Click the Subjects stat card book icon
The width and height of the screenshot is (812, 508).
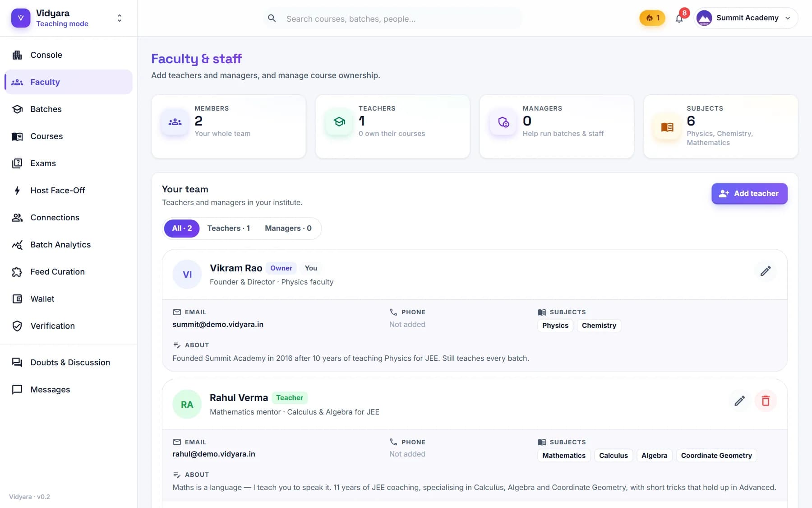(667, 127)
